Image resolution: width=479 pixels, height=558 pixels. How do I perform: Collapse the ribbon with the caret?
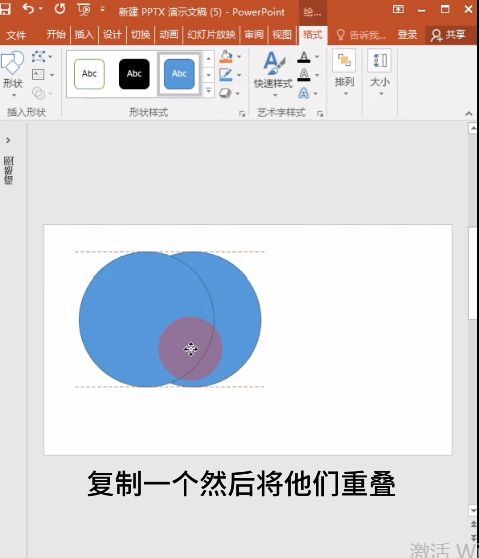point(469,114)
